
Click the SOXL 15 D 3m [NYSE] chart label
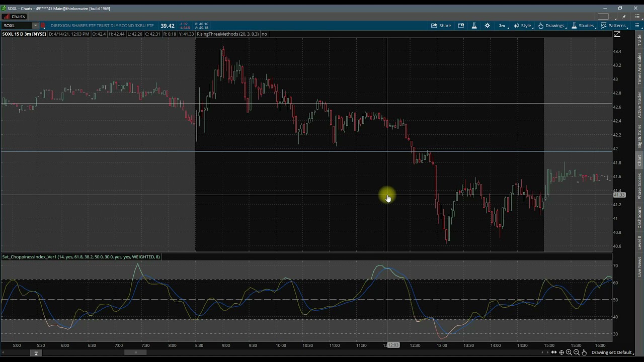pos(24,34)
